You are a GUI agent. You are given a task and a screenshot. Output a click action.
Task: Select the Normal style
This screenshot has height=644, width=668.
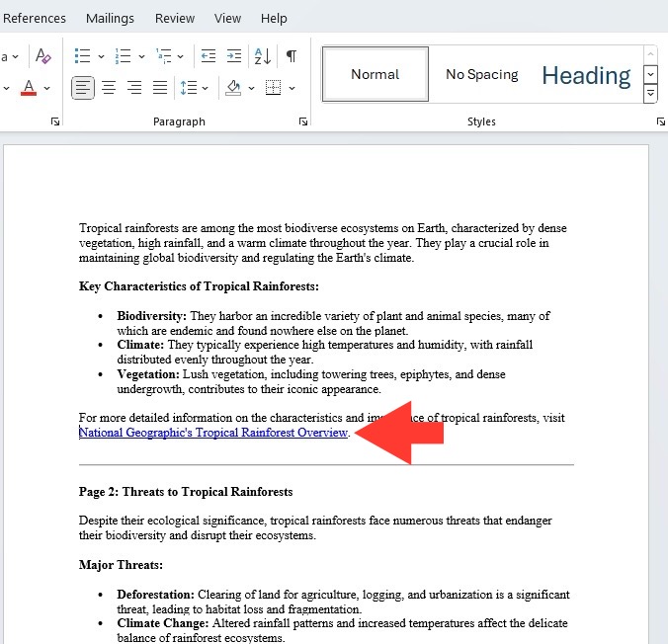point(376,74)
